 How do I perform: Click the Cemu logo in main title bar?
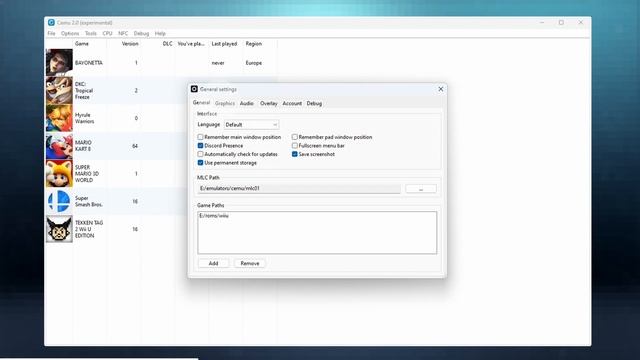coord(51,22)
